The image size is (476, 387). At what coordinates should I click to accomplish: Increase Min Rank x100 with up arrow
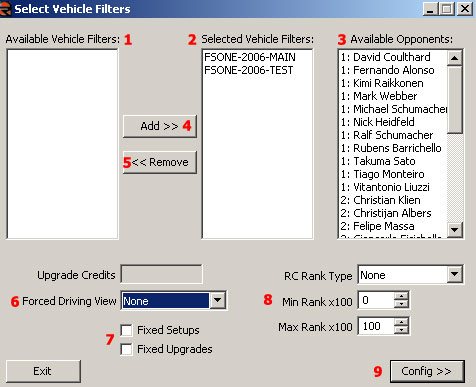tap(401, 296)
